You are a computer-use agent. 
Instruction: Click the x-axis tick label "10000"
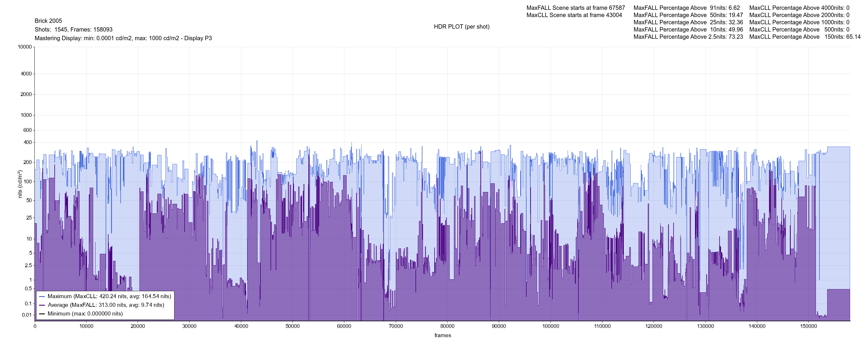[x=86, y=326]
